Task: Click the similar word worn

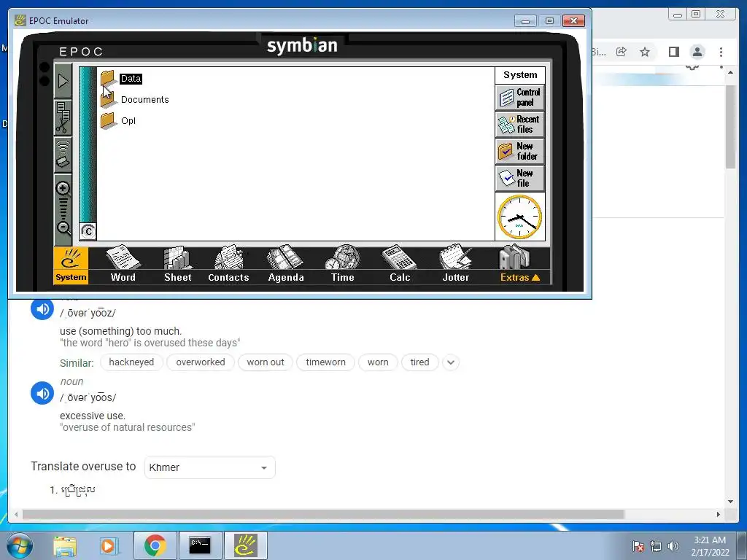Action: coord(378,362)
